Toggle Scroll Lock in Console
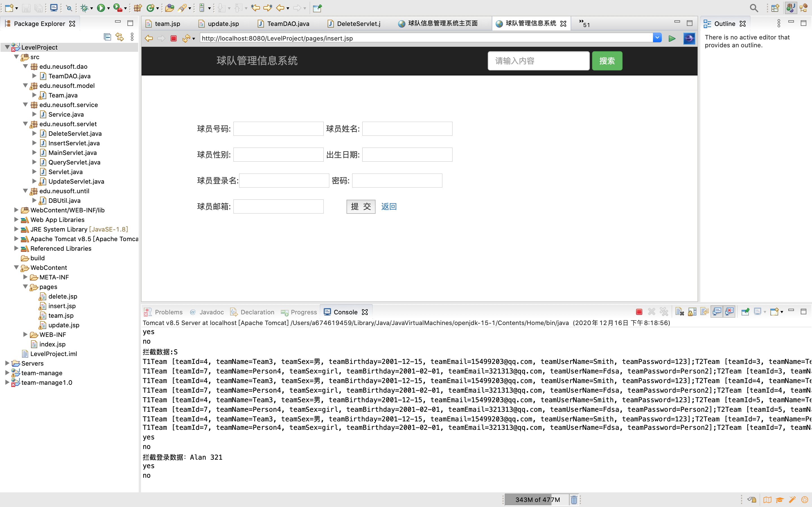 692,312
